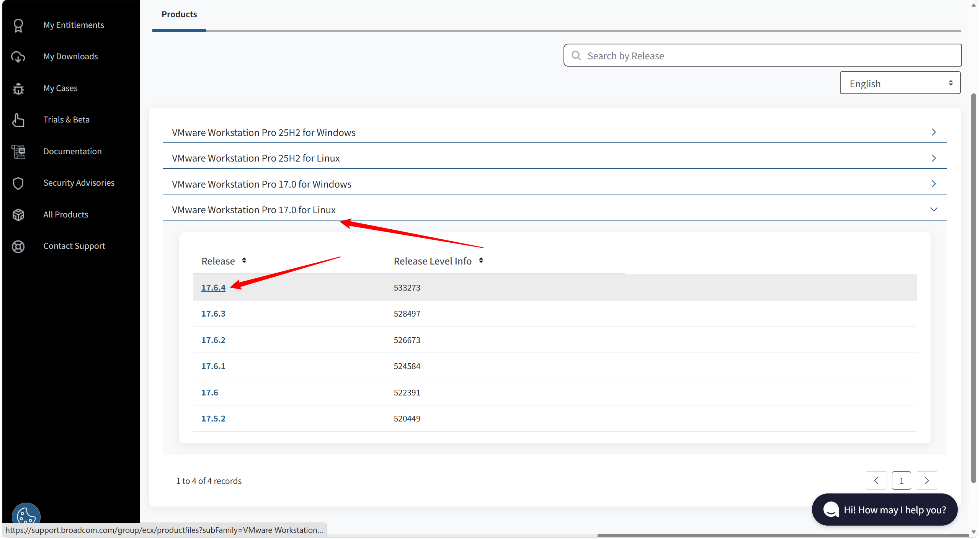
Task: Go to next page of records
Action: [926, 481]
